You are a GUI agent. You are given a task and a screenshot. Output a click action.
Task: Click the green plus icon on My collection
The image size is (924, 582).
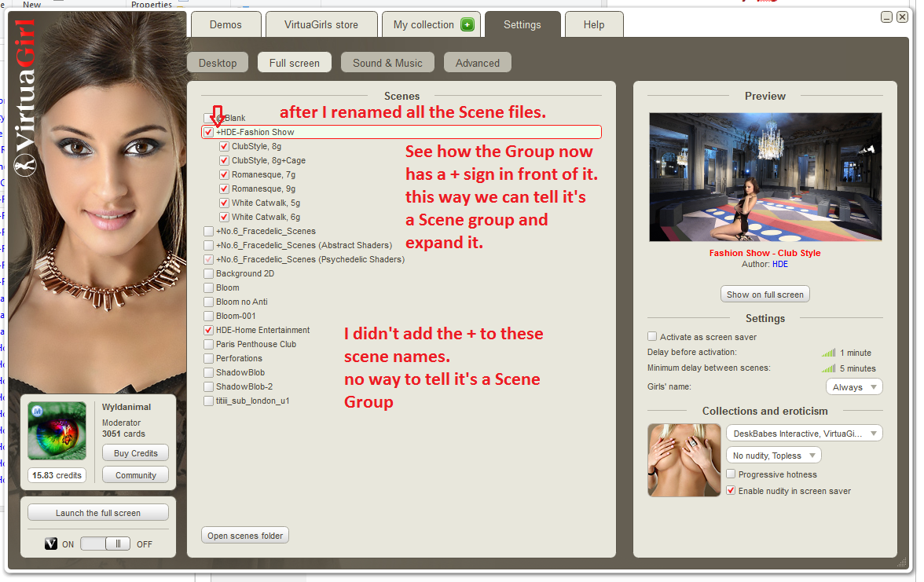click(467, 25)
